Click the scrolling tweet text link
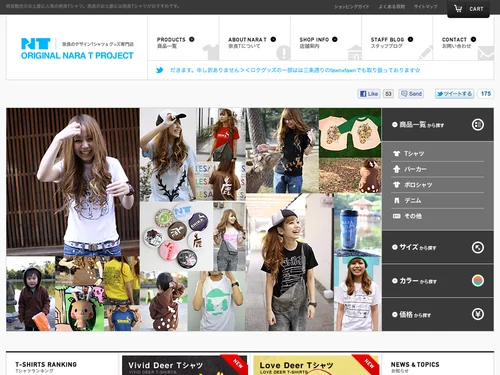Screen dimensions: 500x375 pos(295,70)
